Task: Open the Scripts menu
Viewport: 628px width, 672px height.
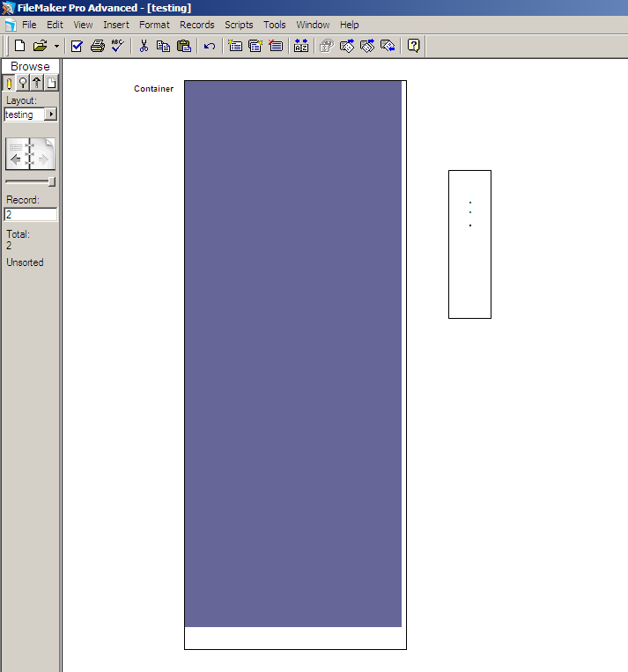Action: pyautogui.click(x=239, y=25)
